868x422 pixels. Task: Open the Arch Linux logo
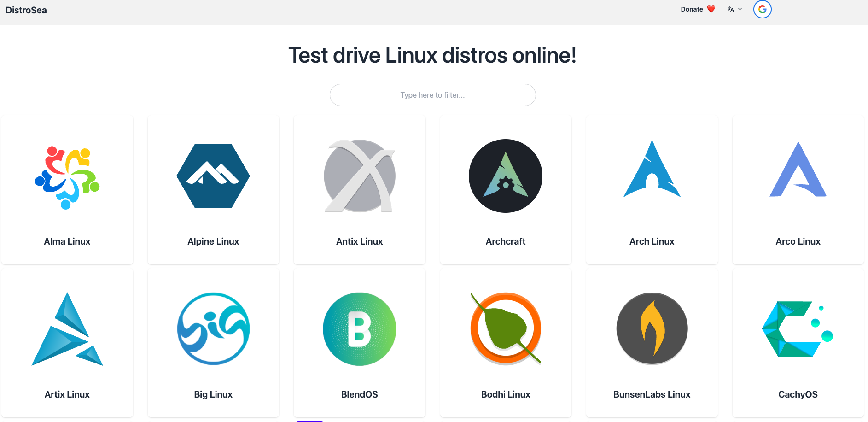[652, 170]
